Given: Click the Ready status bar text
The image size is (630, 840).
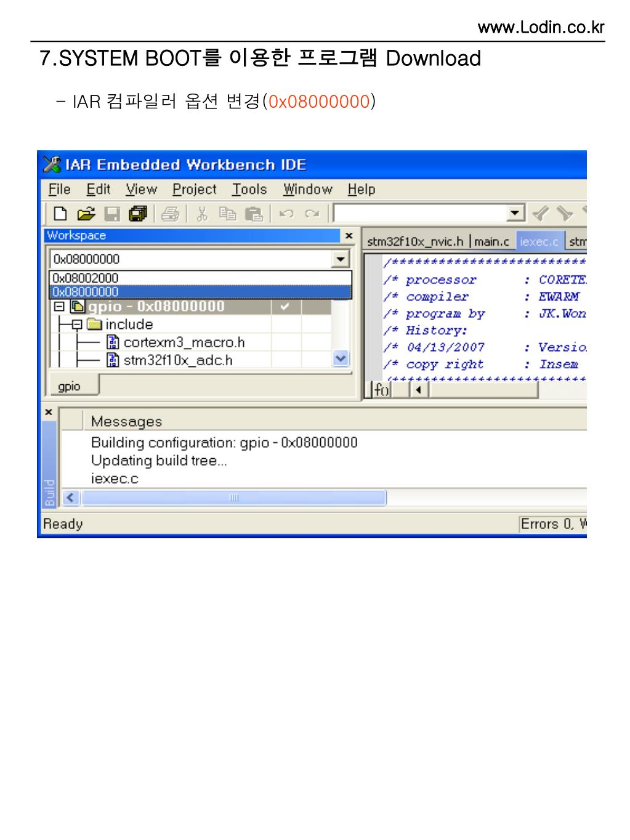Looking at the screenshot, I should pos(63,524).
